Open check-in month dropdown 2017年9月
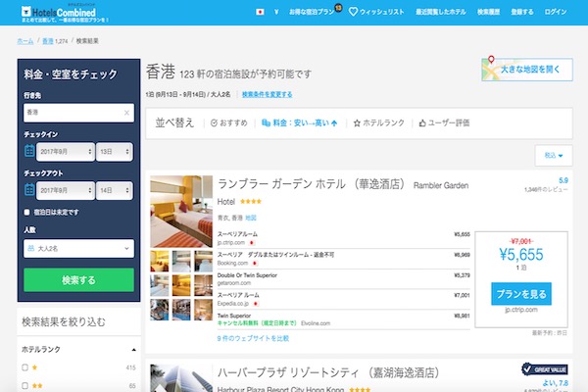The width and height of the screenshot is (588, 392). (x=66, y=152)
